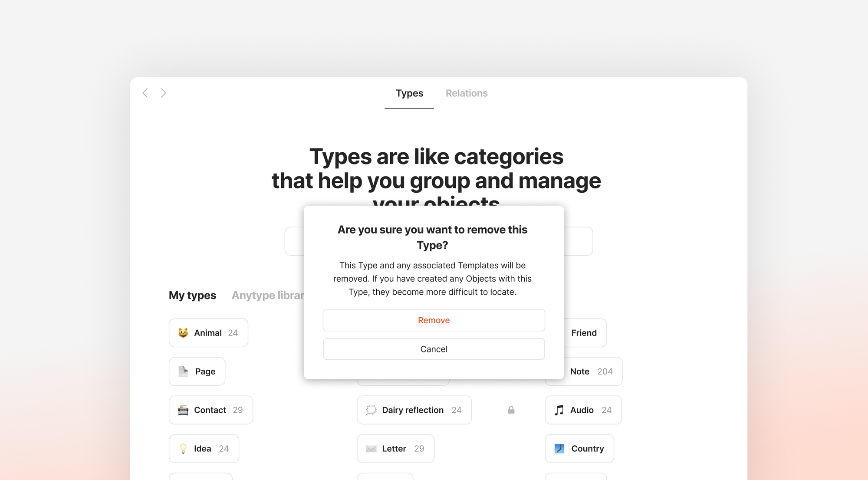Click the Animal type icon
Screen dimensions: 868x480
coord(183,332)
